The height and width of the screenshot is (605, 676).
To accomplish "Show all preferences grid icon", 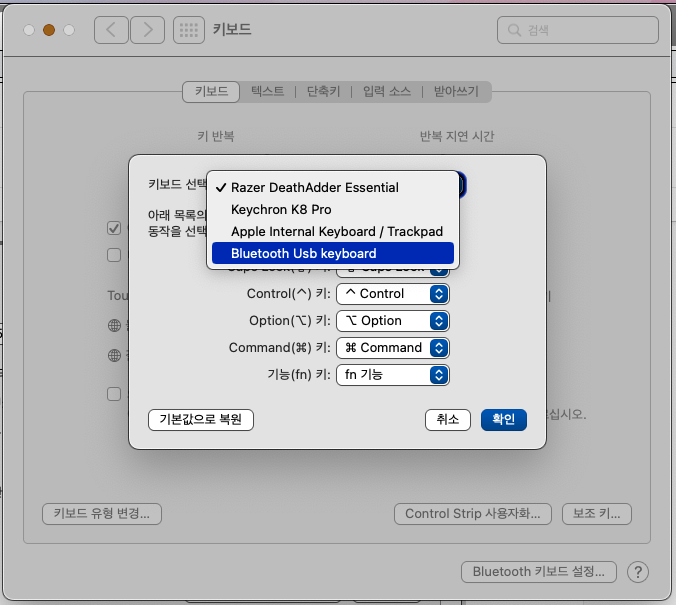I will [189, 30].
